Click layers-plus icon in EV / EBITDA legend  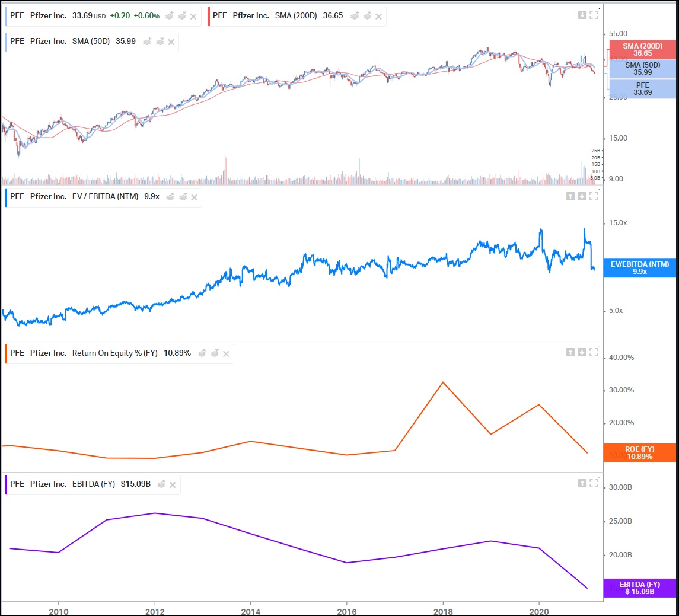coord(171,197)
